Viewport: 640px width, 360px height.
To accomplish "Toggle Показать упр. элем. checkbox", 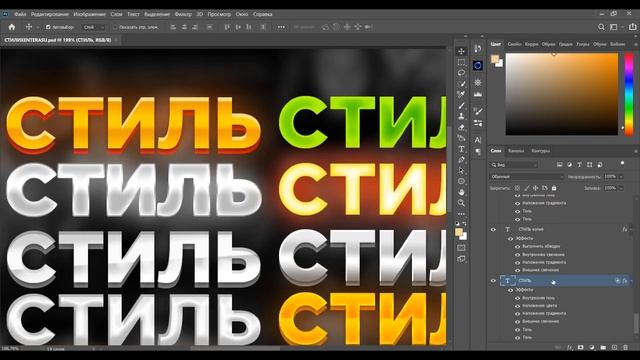I will click(x=115, y=27).
